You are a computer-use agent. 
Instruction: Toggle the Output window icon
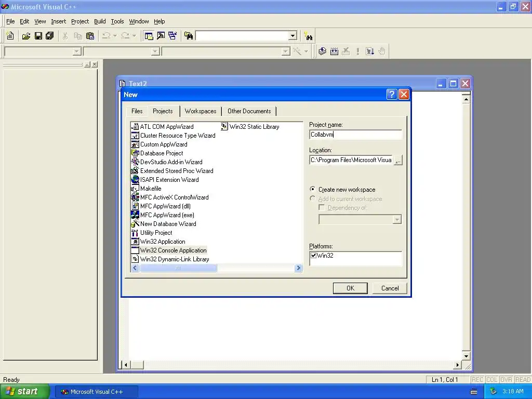[161, 36]
